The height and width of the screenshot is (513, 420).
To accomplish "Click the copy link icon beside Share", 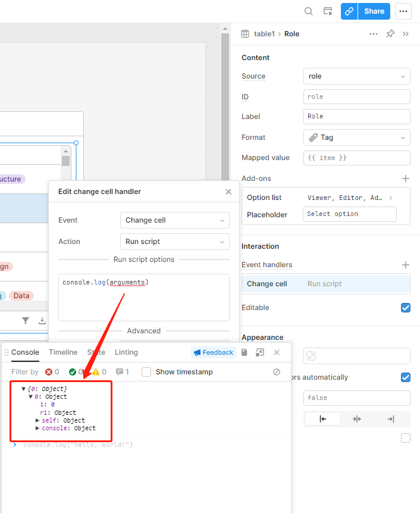I will pyautogui.click(x=349, y=11).
